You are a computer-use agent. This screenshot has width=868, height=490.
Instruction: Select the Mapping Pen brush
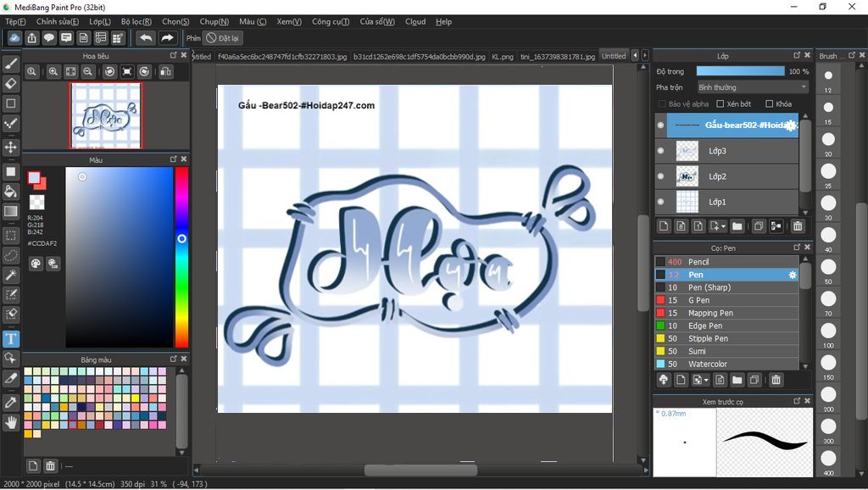coord(727,313)
